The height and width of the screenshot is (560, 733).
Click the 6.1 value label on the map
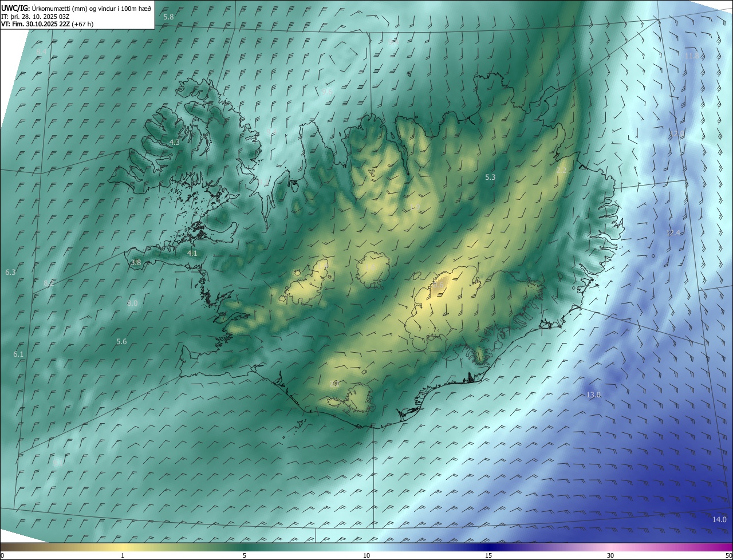18,354
